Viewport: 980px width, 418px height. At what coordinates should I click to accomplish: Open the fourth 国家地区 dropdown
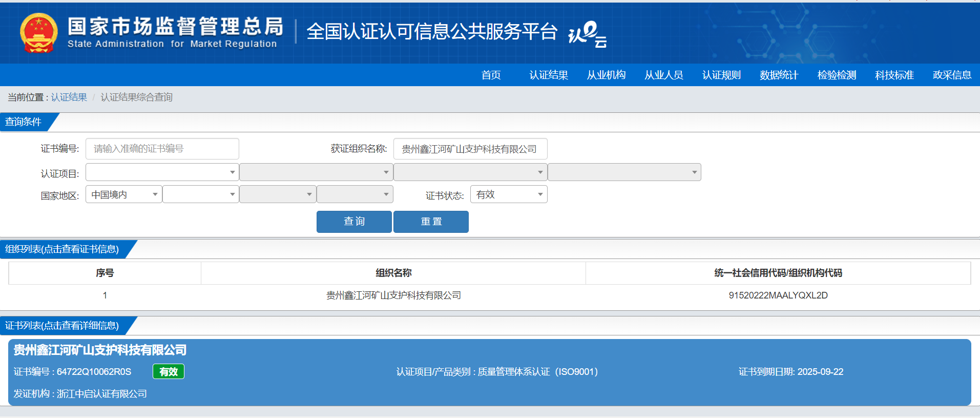coord(355,194)
